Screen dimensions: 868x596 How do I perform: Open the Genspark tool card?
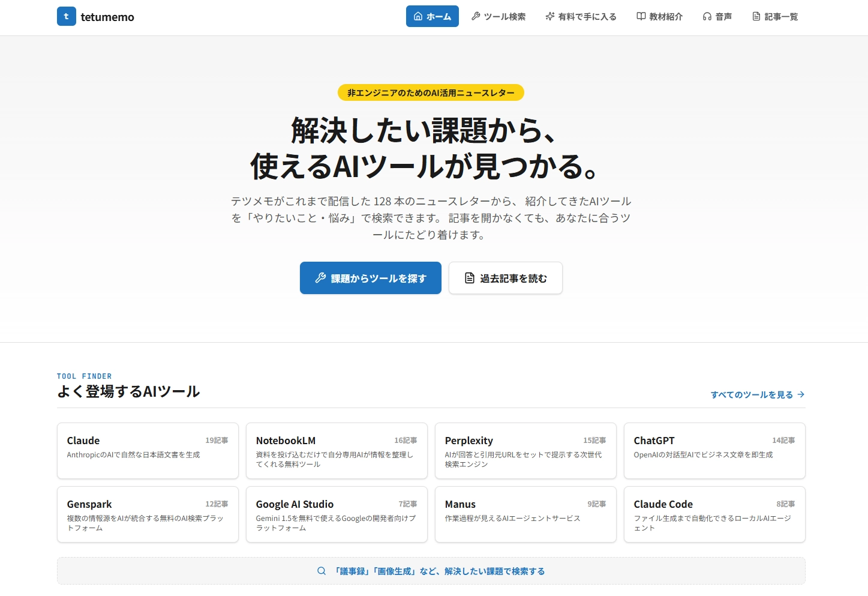pos(148,514)
